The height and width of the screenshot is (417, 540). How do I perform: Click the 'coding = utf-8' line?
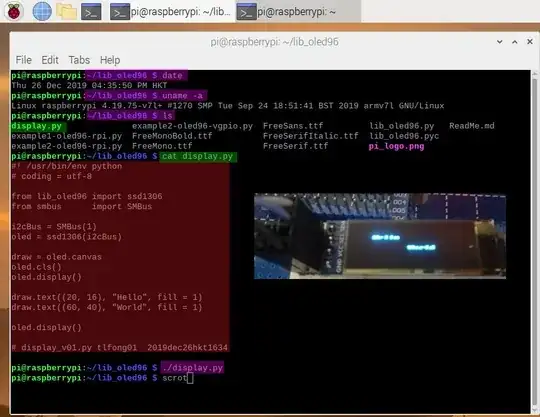(51, 176)
